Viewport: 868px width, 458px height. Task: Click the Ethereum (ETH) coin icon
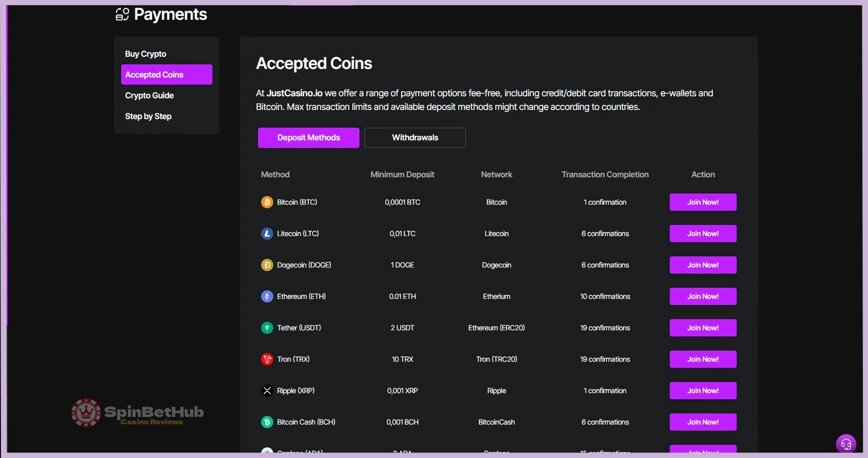pos(267,296)
